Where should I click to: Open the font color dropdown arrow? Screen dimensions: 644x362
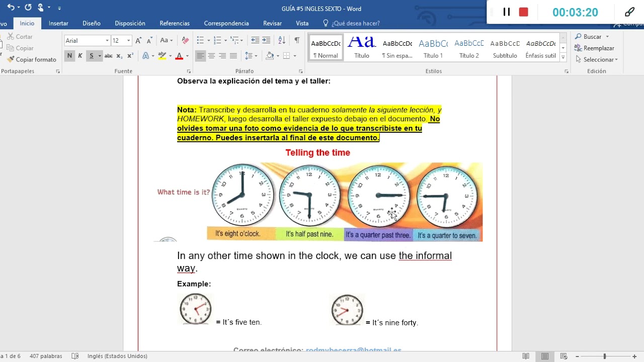pos(187,56)
